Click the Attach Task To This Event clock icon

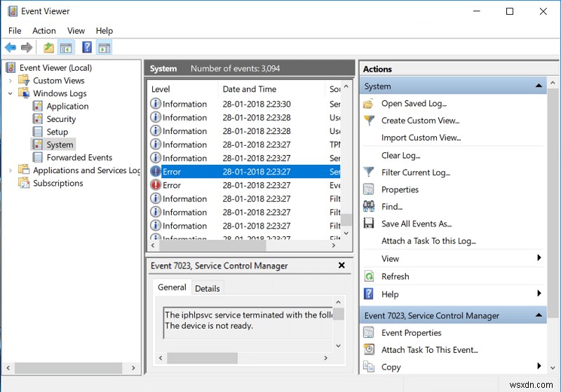(x=369, y=349)
